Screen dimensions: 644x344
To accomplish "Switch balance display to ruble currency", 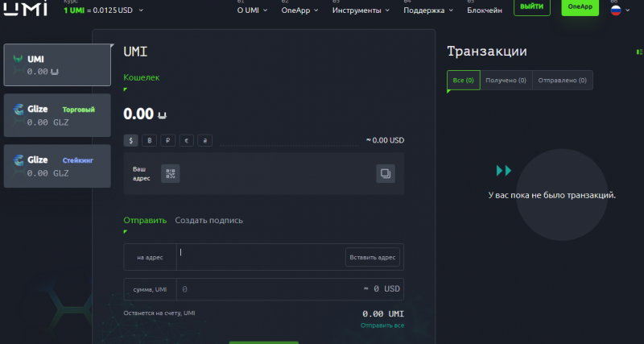I will pyautogui.click(x=168, y=140).
